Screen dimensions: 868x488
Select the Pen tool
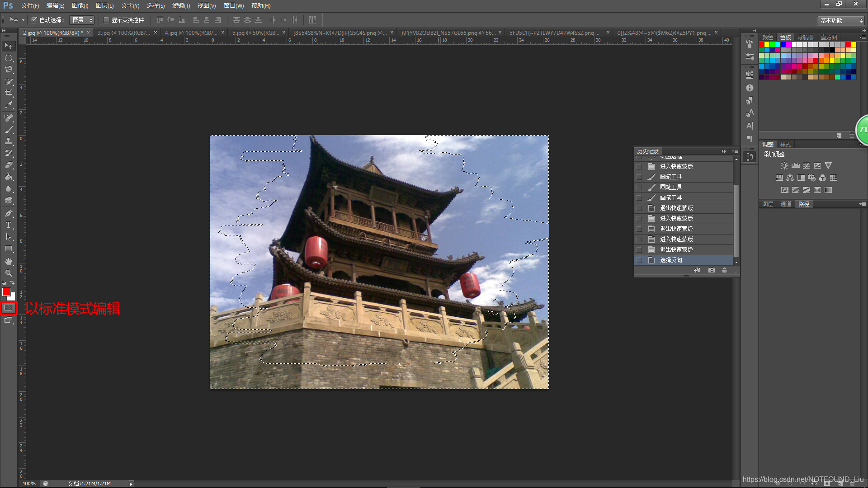9,213
